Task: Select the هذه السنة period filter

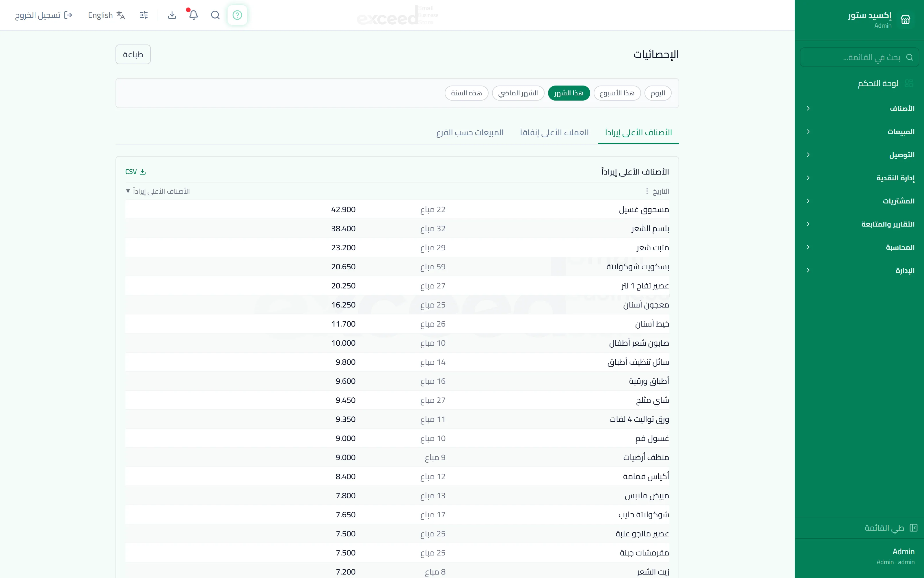Action: click(x=466, y=93)
